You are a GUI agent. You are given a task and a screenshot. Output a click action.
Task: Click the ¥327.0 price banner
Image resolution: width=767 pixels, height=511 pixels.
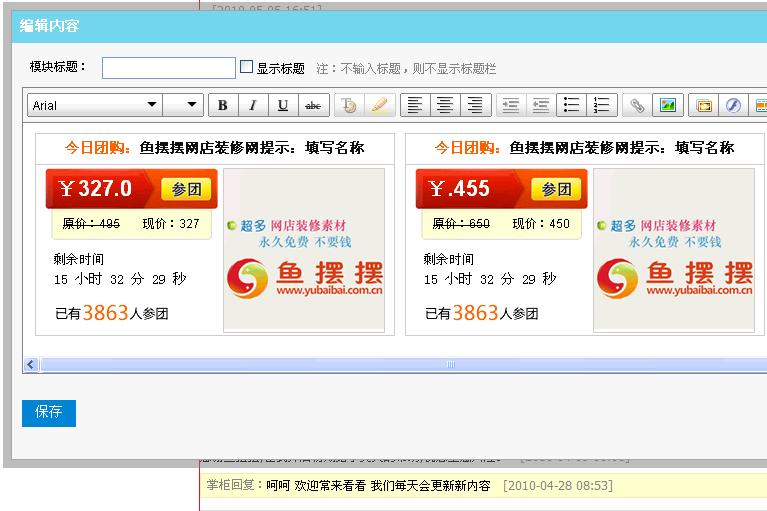click(x=132, y=189)
